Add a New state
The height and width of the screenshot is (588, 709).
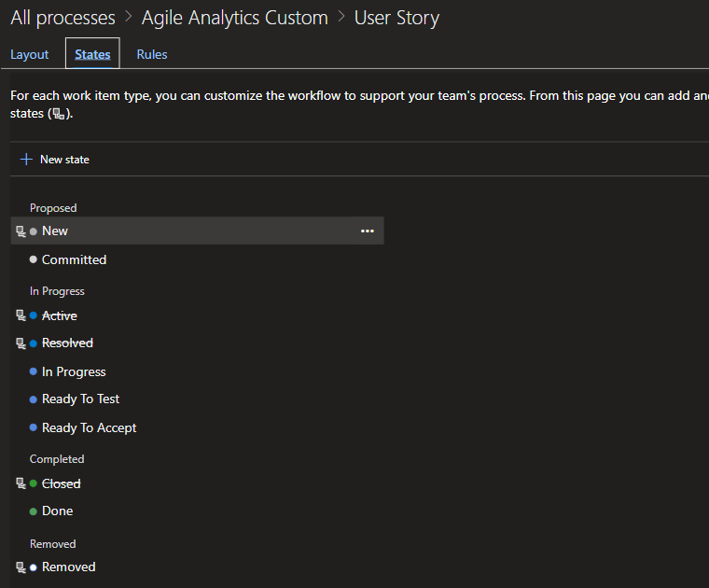(55, 160)
